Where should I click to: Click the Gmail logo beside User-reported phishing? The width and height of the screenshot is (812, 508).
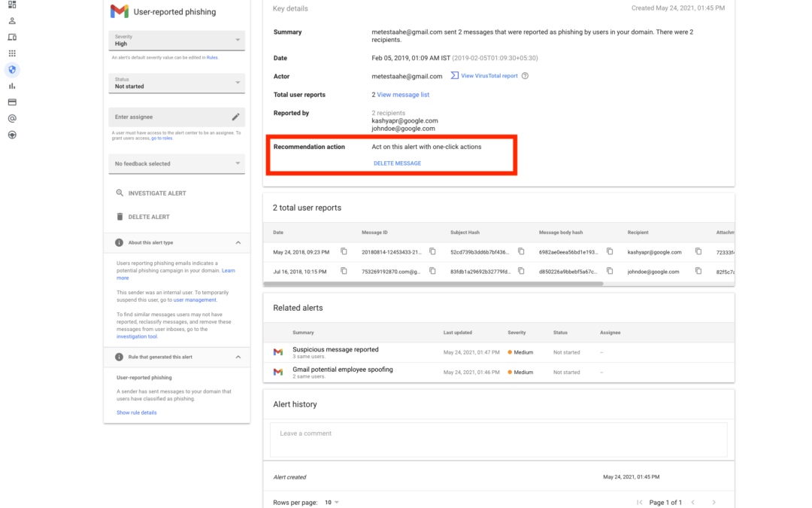120,11
